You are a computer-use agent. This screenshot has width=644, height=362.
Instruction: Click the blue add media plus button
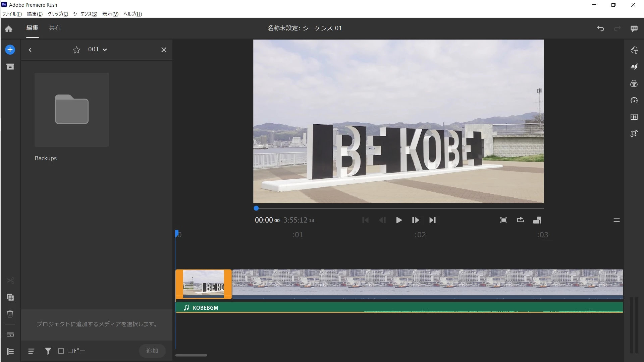(10, 50)
